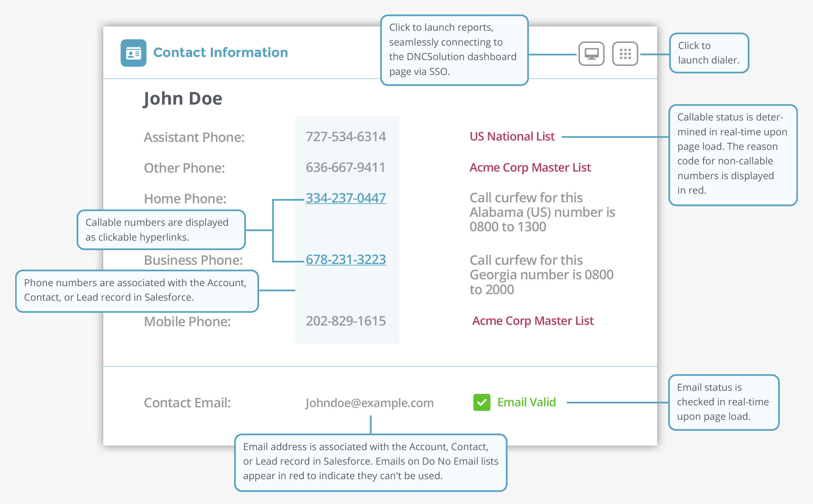
Task: Open the dialer keypad icon
Action: pos(625,54)
